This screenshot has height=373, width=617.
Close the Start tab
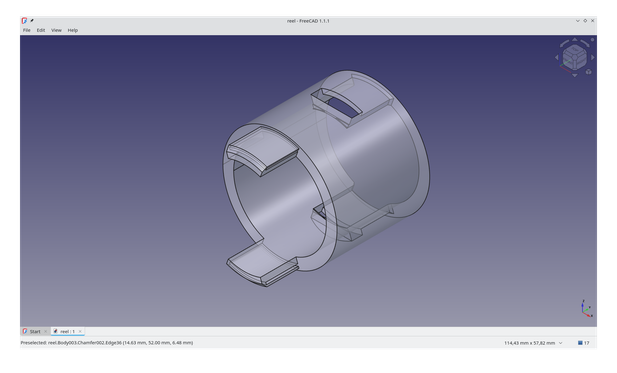pyautogui.click(x=46, y=331)
